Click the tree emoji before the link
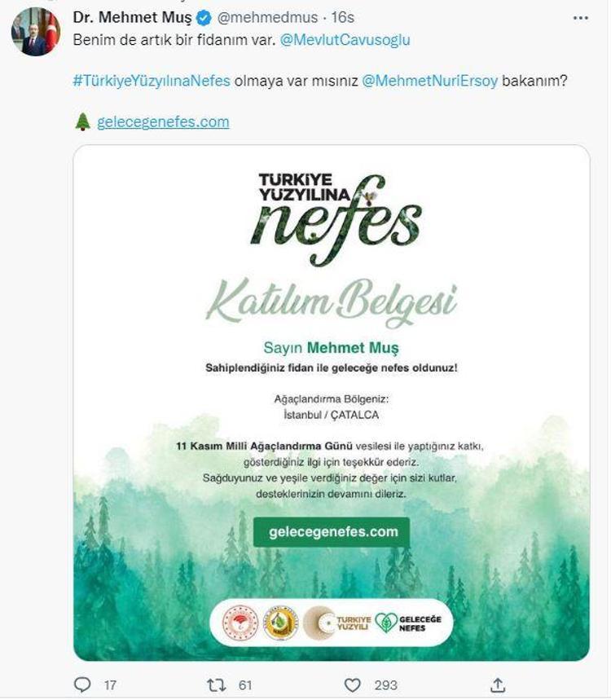 pyautogui.click(x=82, y=122)
